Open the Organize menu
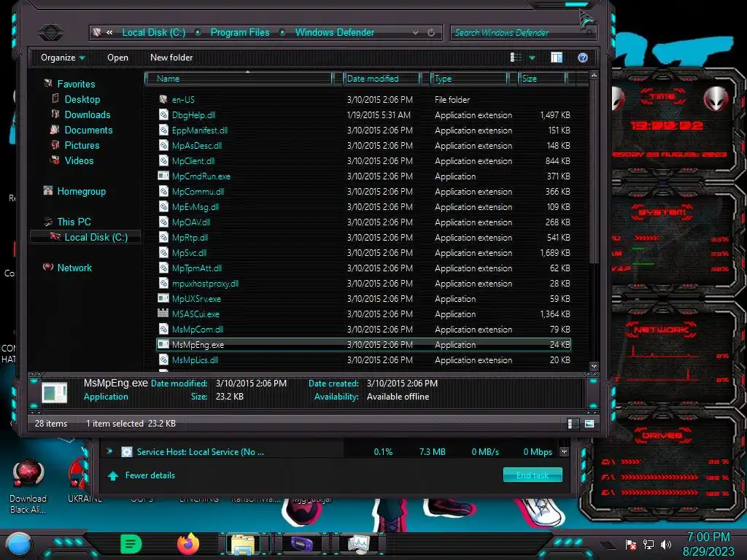 pyautogui.click(x=63, y=58)
